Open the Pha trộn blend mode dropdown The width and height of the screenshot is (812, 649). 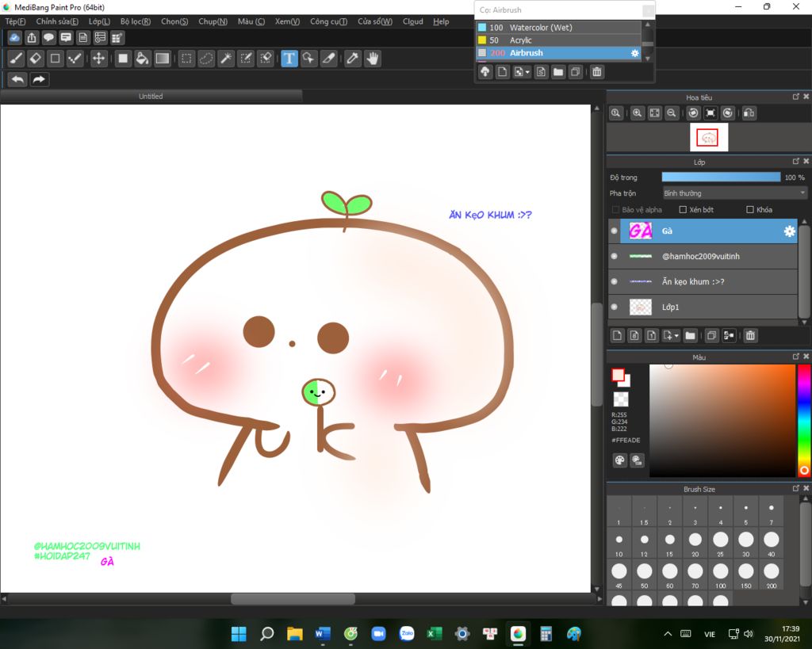coord(735,193)
